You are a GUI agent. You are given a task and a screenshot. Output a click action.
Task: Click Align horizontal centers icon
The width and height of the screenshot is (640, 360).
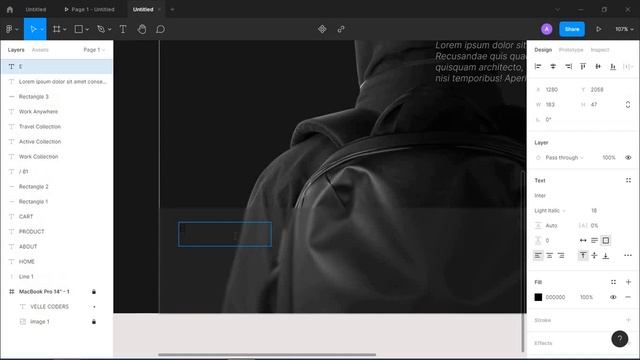pyautogui.click(x=553, y=67)
